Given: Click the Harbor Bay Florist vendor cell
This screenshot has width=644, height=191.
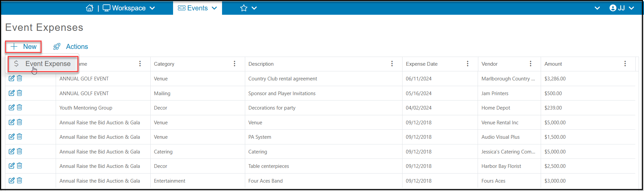Looking at the screenshot, I should tap(501, 166).
